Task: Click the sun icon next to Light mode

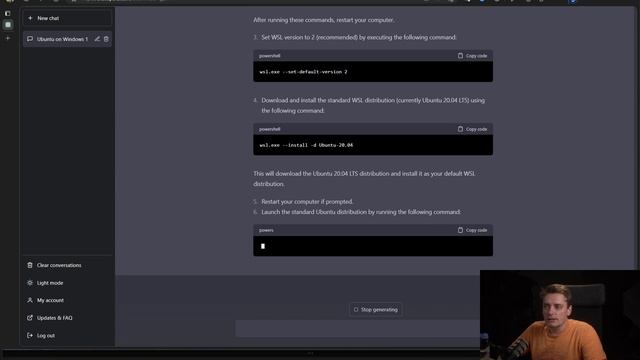Action: 30,282
